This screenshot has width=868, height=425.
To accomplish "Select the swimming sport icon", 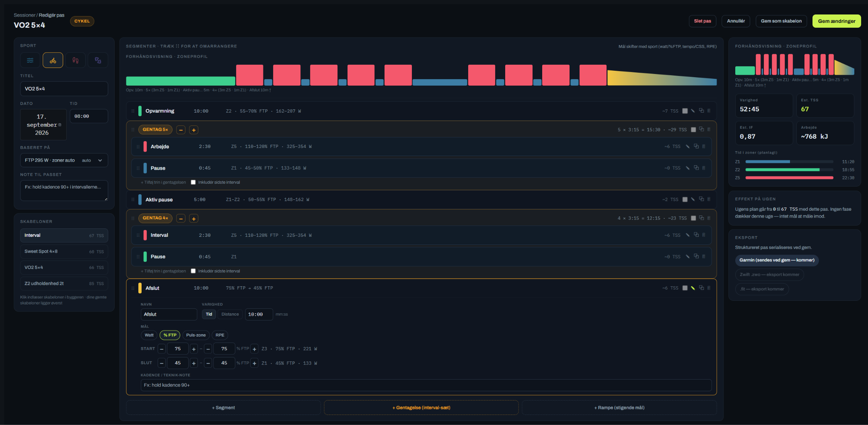I will [30, 60].
